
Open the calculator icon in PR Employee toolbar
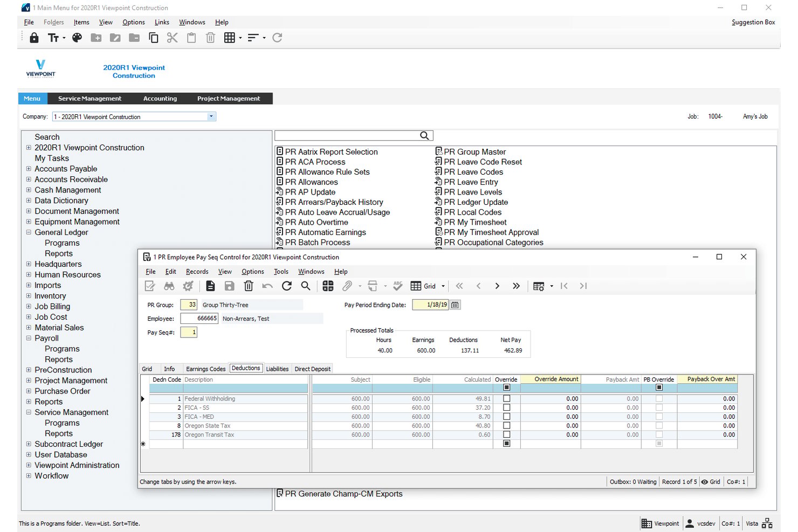(328, 286)
